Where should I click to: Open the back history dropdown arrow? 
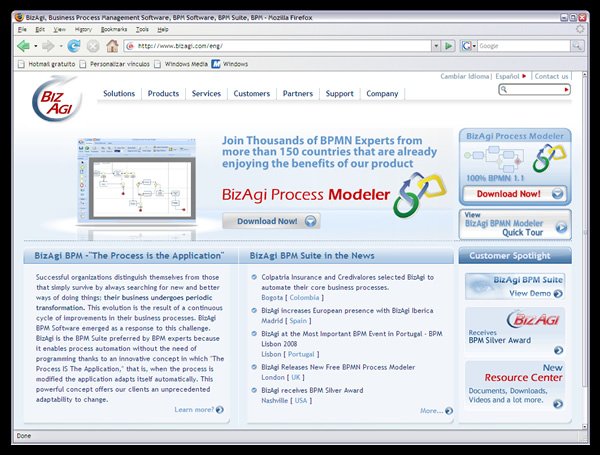click(35, 46)
